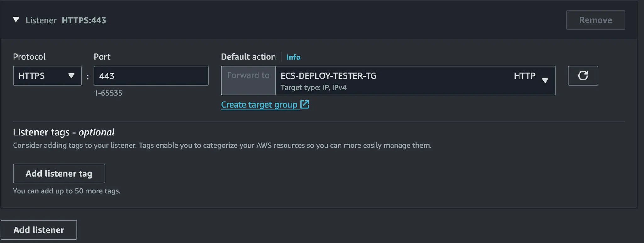Screen dimensions: 644x243
Task: Focus the Port 443 input field
Action: click(x=151, y=76)
